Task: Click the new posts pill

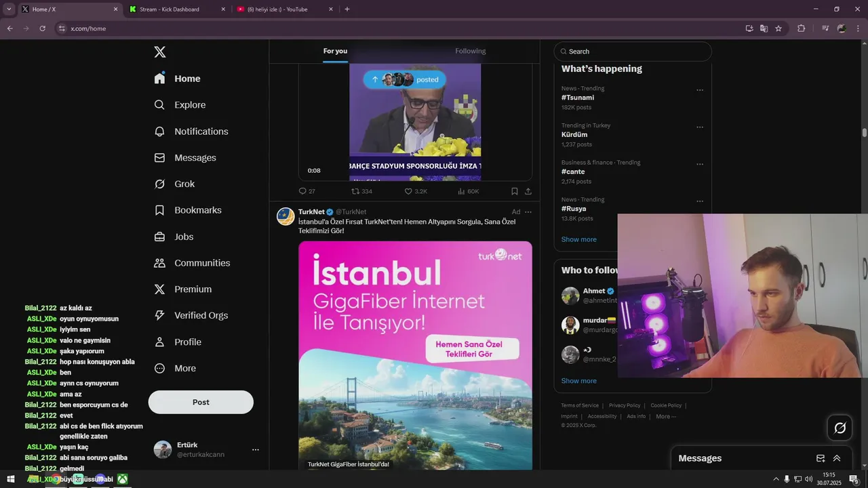Action: point(405,79)
